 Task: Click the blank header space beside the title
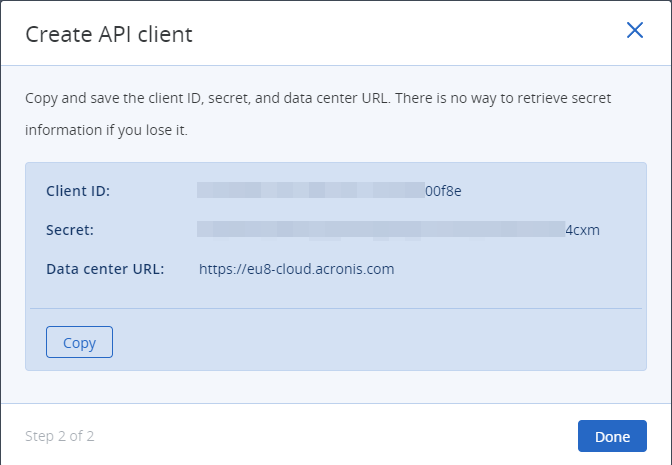[400, 35]
